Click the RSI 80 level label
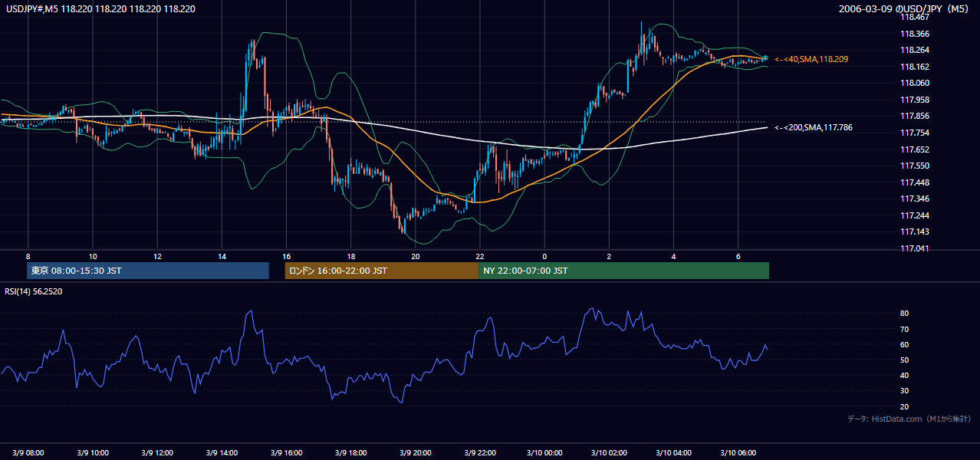980x460 pixels. [904, 314]
